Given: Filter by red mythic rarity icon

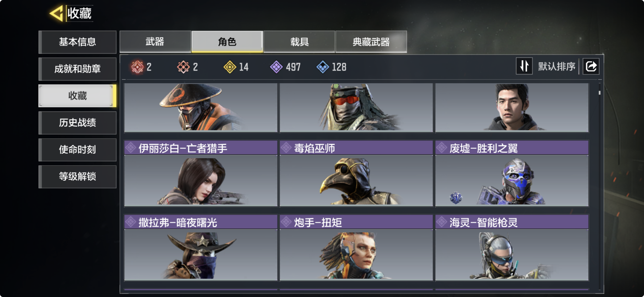Looking at the screenshot, I should (137, 67).
